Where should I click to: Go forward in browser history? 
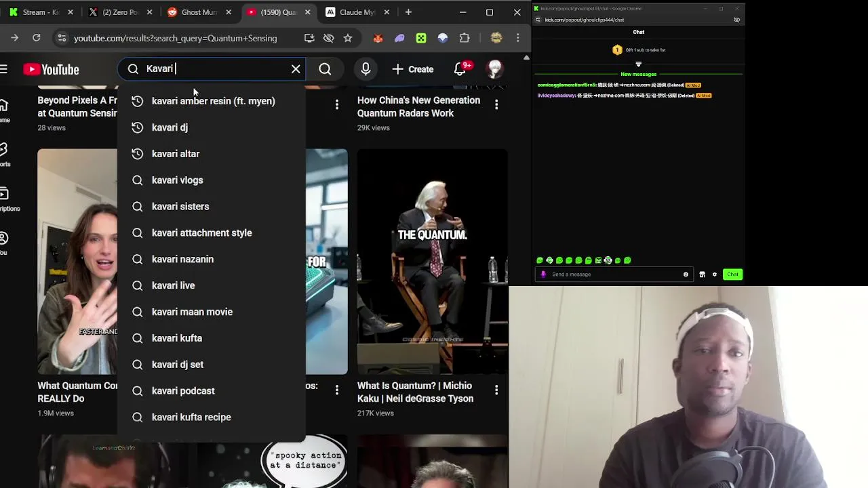point(14,38)
